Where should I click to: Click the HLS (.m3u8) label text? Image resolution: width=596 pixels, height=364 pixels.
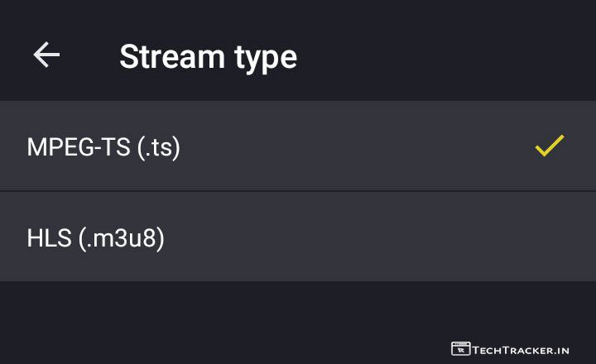click(x=96, y=238)
